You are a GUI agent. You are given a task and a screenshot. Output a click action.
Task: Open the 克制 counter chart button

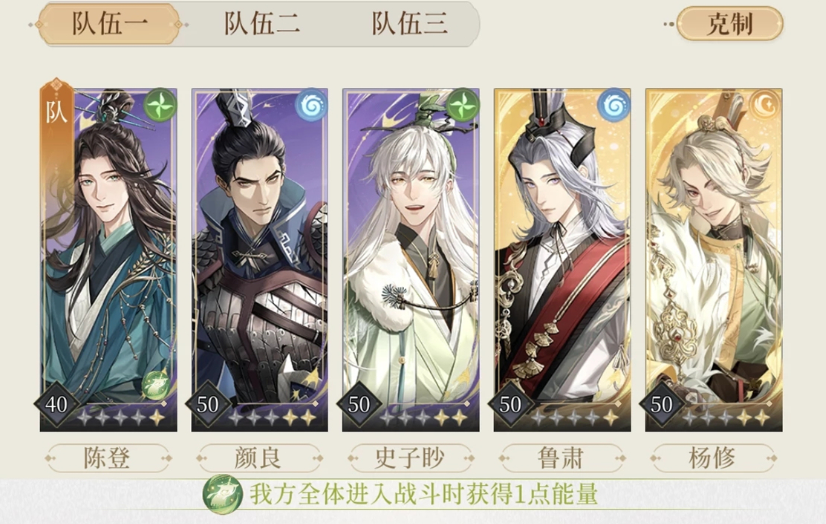pos(730,24)
